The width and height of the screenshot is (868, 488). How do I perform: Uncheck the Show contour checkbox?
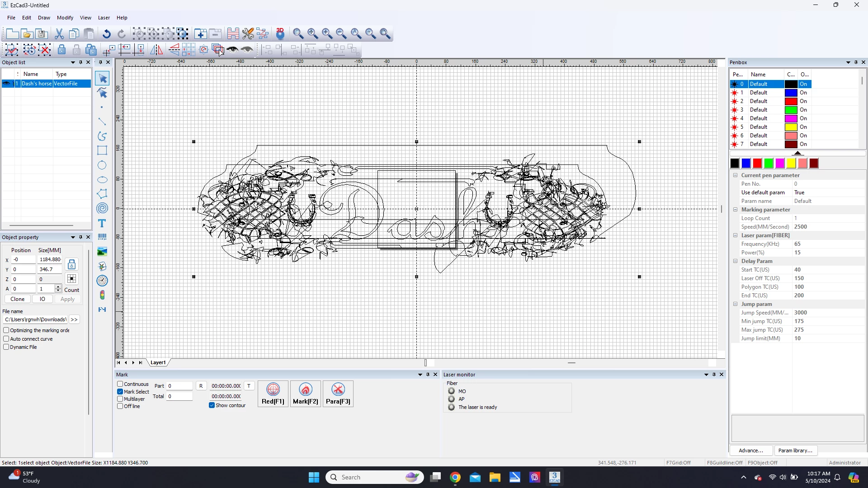coord(212,405)
